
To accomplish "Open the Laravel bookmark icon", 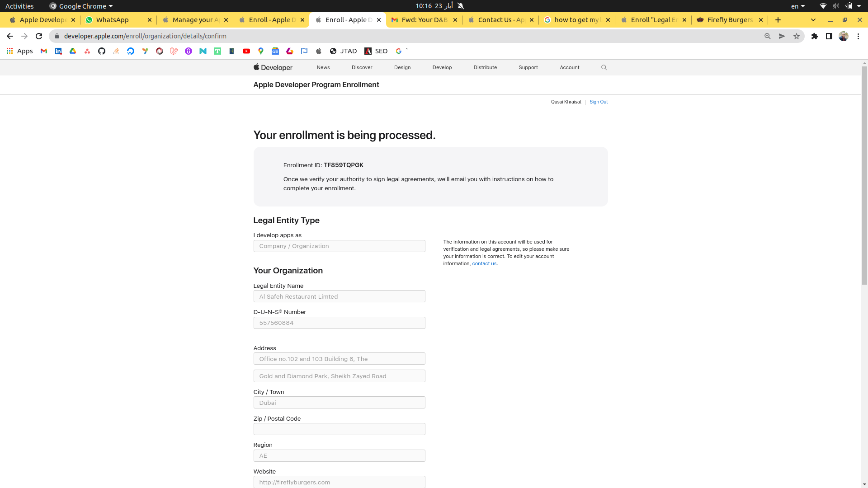I will coord(174,51).
